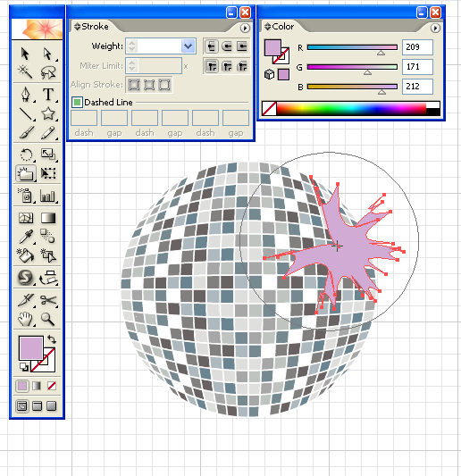Switch to Standard Screen Mode
The width and height of the screenshot is (461, 476).
[22, 406]
